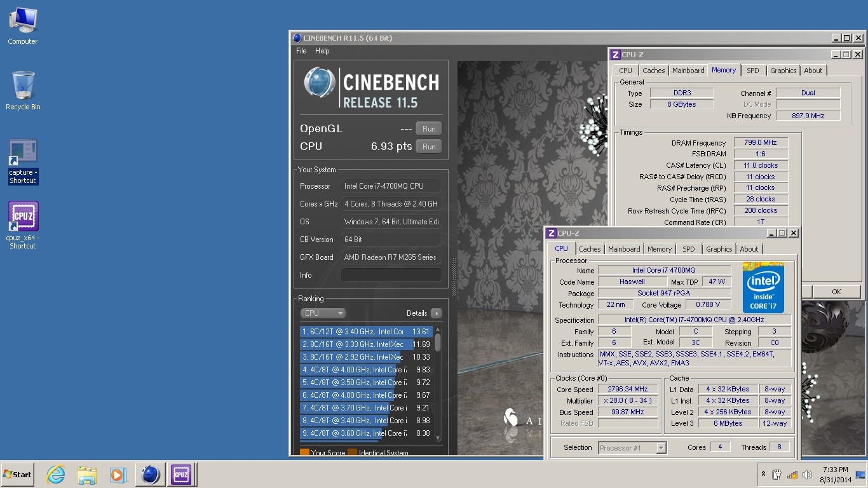Switch to Graphics tab in front CPU-Z
868x488 pixels.
point(719,249)
